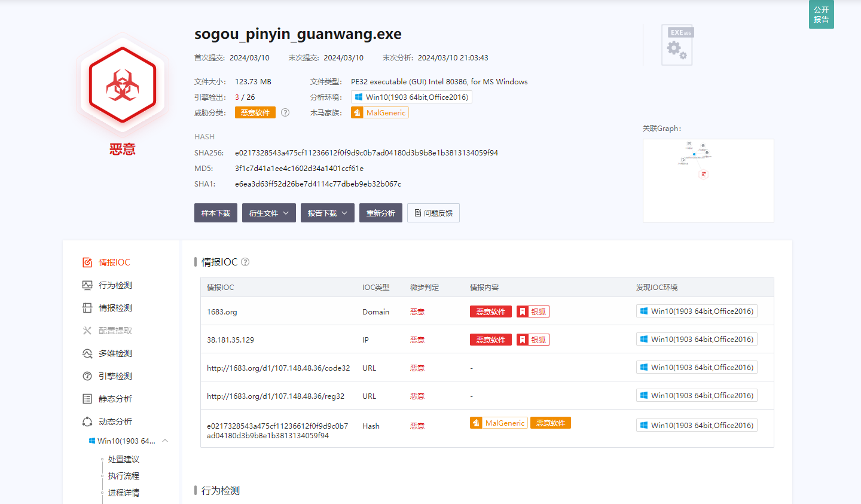Click the 问题反馈 button
861x504 pixels.
pyautogui.click(x=433, y=213)
